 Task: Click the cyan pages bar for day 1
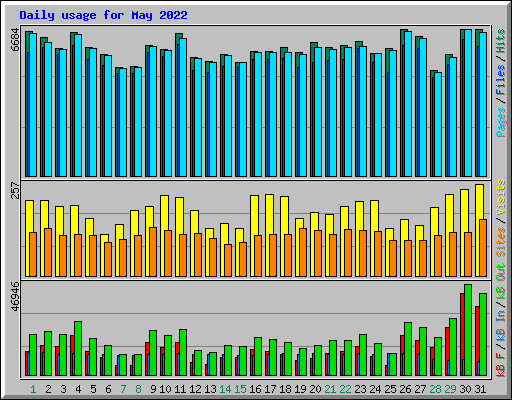33,105
